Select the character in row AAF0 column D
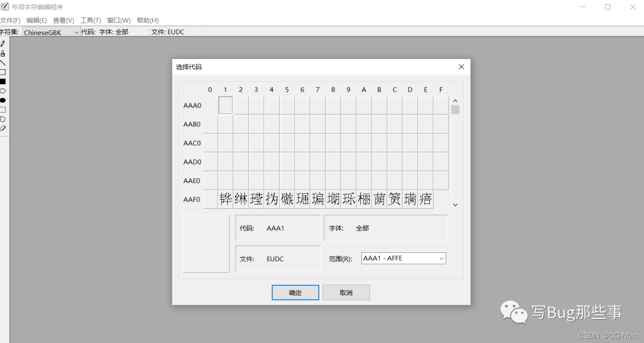Image resolution: width=644 pixels, height=343 pixels. [410, 199]
